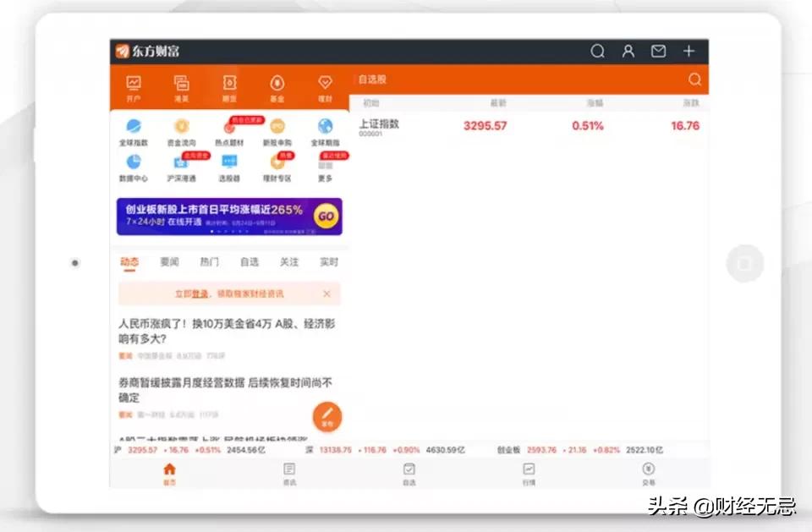Select the 行情 (Quotes) bottom navigation icon
This screenshot has width=812, height=532.
tap(529, 470)
